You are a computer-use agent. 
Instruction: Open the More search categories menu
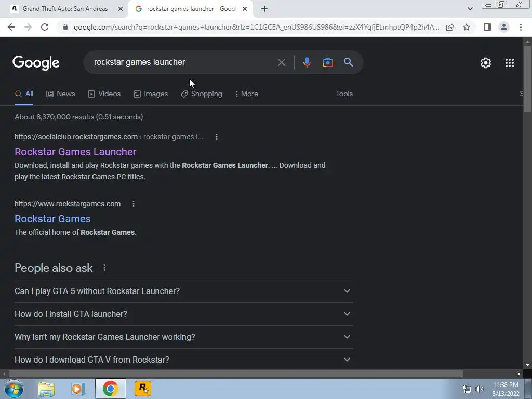[247, 94]
